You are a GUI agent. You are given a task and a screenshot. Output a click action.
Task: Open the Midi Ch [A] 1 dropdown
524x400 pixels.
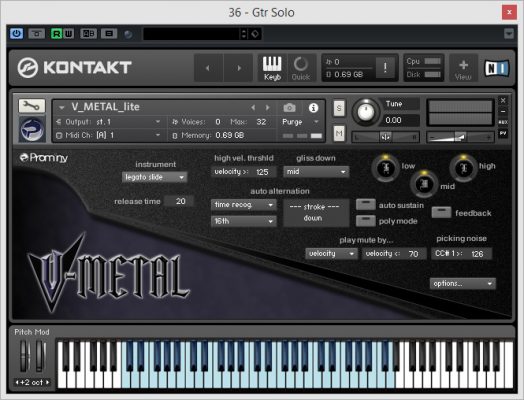109,135
